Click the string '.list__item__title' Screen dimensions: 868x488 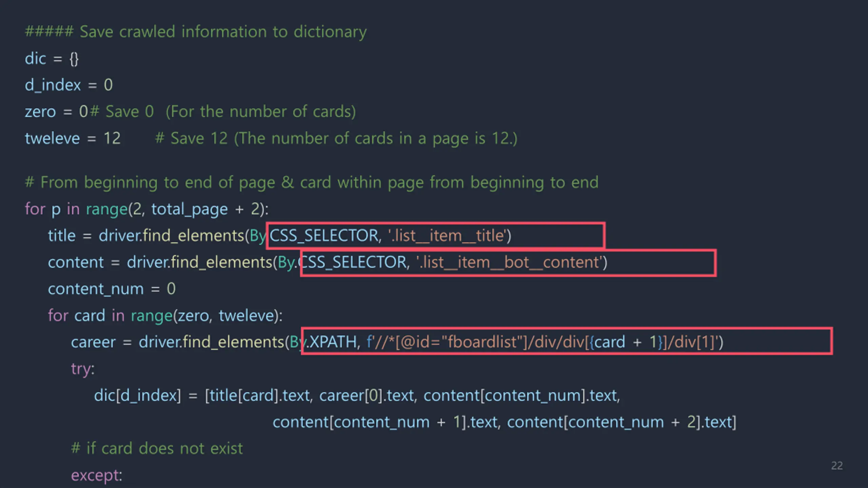click(447, 236)
